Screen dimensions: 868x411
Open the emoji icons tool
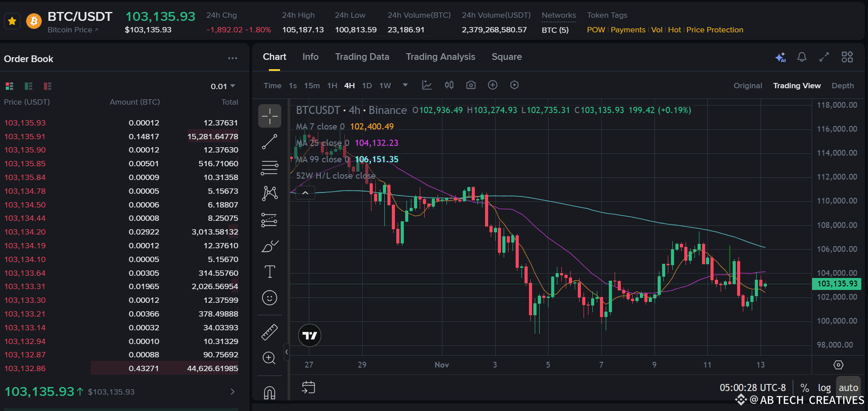tap(270, 297)
